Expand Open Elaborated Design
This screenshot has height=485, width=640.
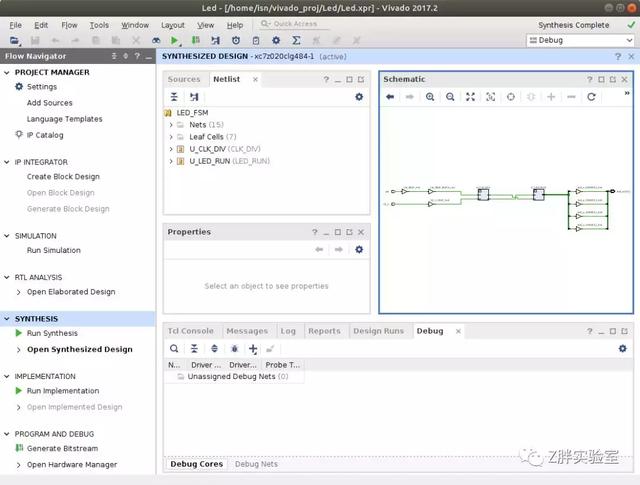(19, 292)
